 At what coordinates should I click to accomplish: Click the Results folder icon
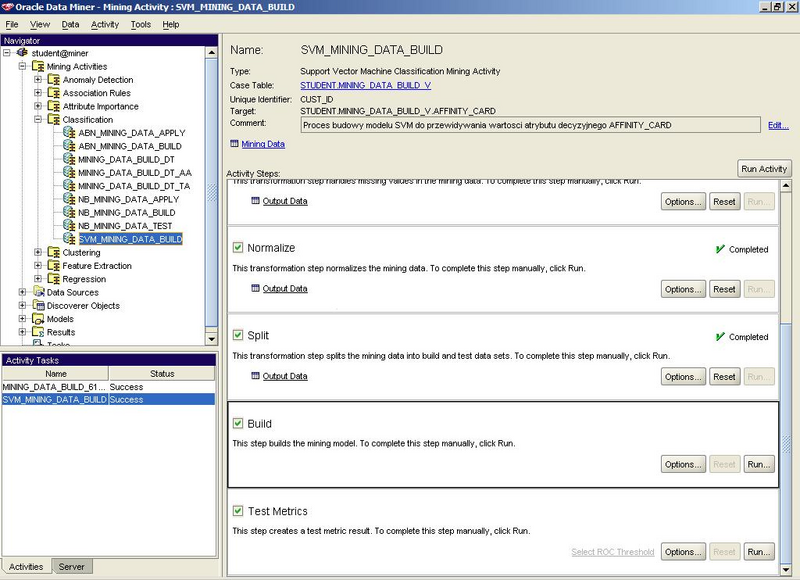tap(38, 332)
